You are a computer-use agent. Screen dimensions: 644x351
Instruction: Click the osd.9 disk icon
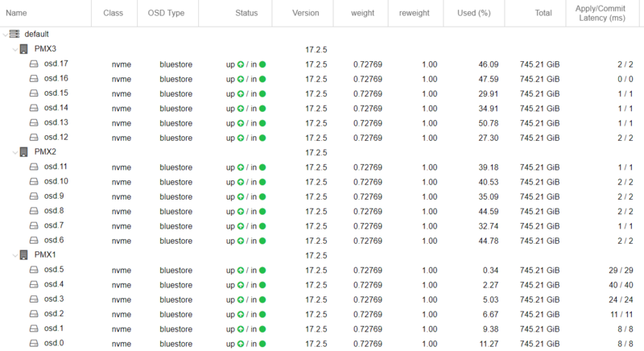(34, 196)
